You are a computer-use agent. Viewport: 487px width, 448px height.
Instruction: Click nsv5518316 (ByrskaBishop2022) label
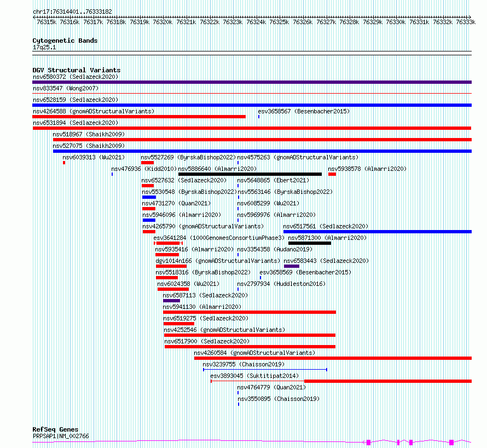203,272
